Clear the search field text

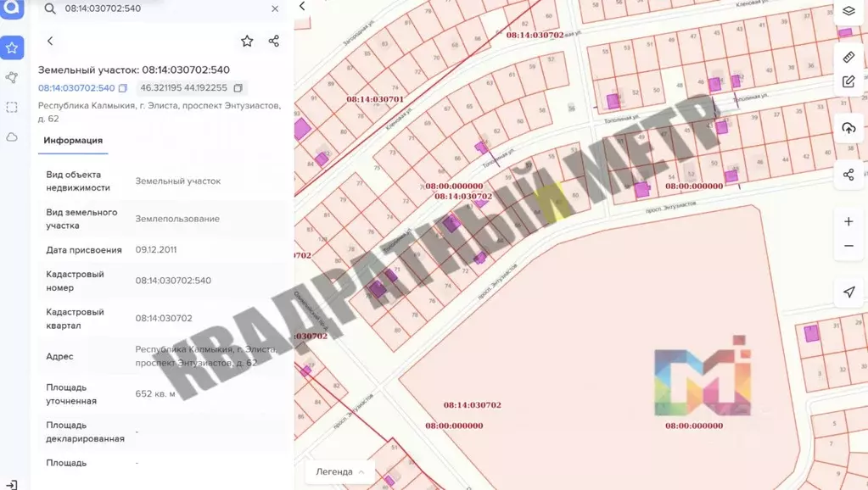(275, 8)
